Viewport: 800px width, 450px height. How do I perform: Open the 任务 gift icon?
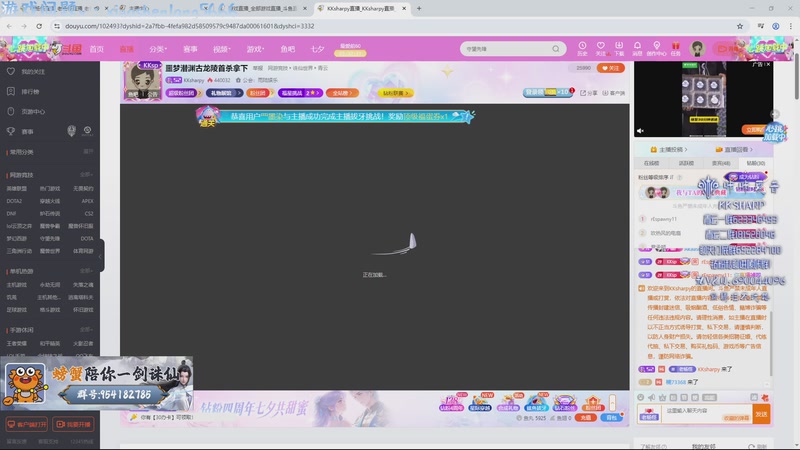pos(676,48)
